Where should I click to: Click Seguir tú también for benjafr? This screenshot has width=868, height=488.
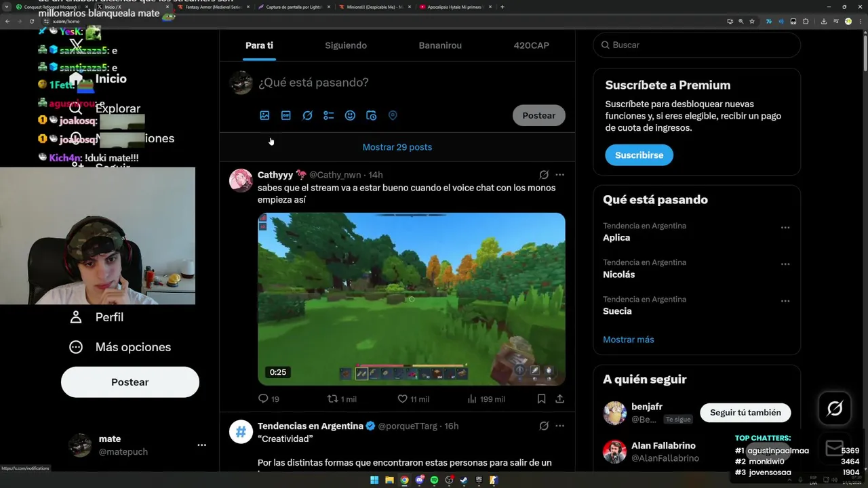pos(745,412)
